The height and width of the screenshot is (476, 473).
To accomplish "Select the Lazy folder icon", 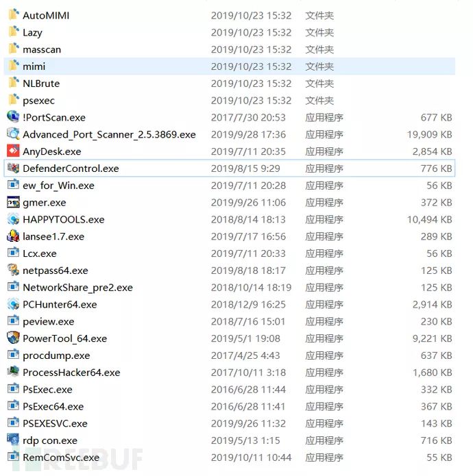I will coord(13,32).
